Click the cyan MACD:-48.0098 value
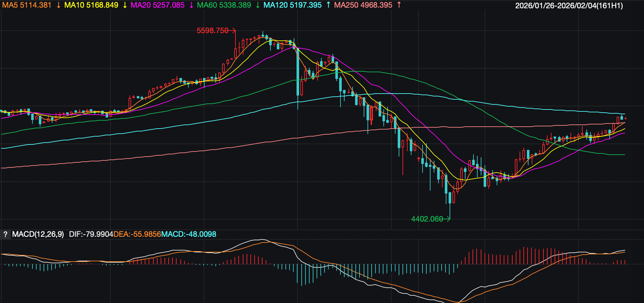Viewport: 644px width, 303px height. tap(189, 235)
